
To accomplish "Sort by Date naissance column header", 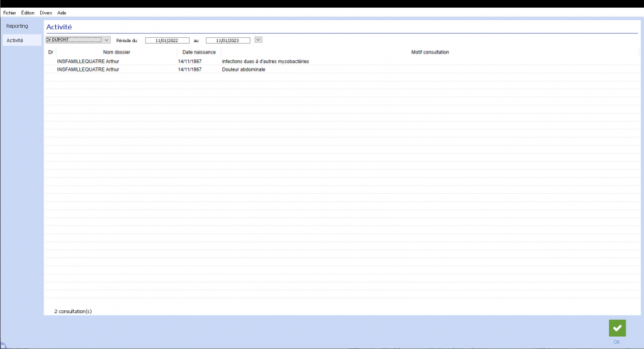I will click(x=199, y=52).
